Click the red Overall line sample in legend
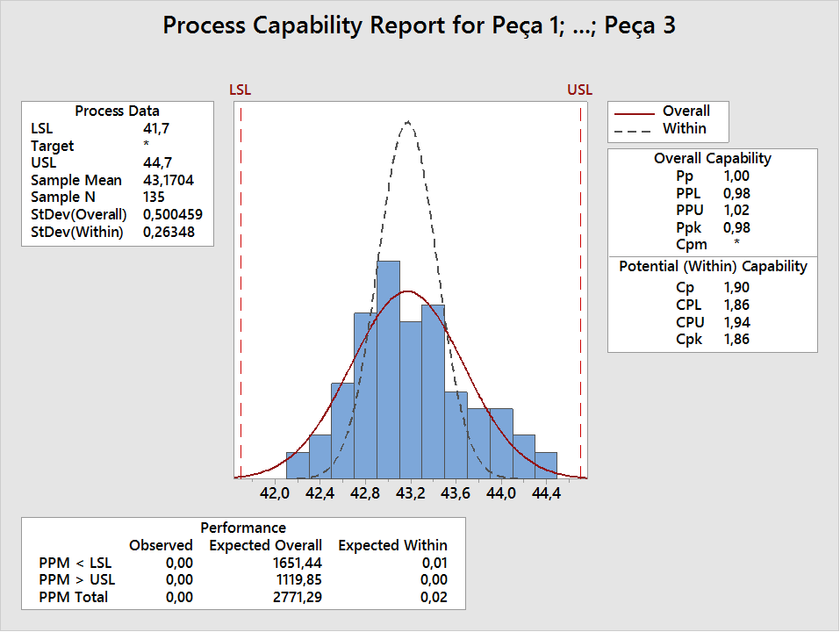The height and width of the screenshot is (632, 840). [635, 112]
